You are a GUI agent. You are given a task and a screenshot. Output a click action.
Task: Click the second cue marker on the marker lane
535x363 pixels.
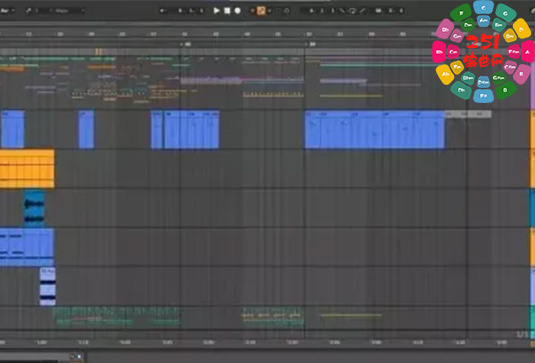click(311, 44)
